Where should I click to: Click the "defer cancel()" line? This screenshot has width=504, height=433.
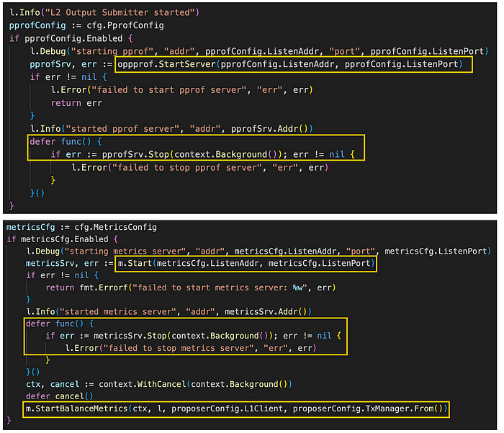(60, 396)
